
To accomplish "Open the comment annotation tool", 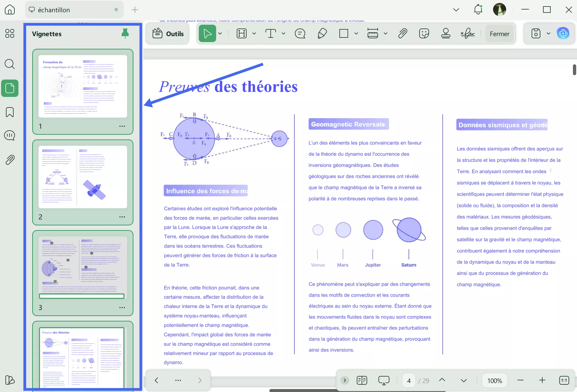I will pyautogui.click(x=300, y=33).
